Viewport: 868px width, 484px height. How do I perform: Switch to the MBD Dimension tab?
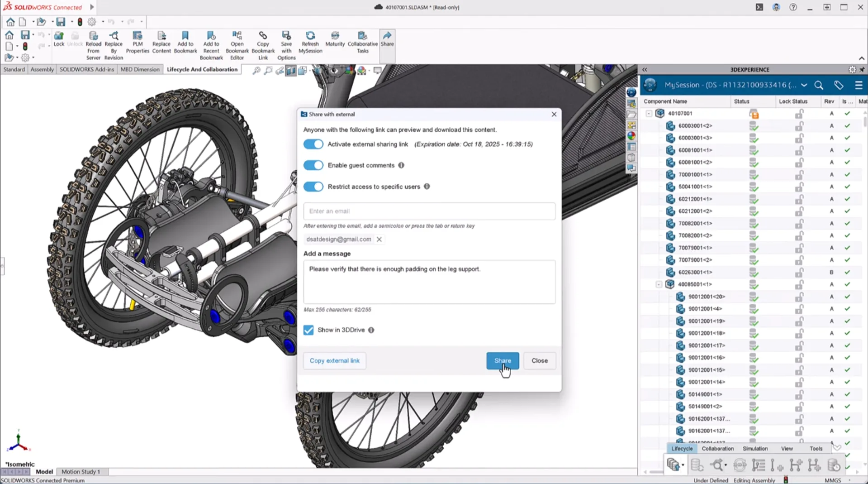[x=140, y=70]
